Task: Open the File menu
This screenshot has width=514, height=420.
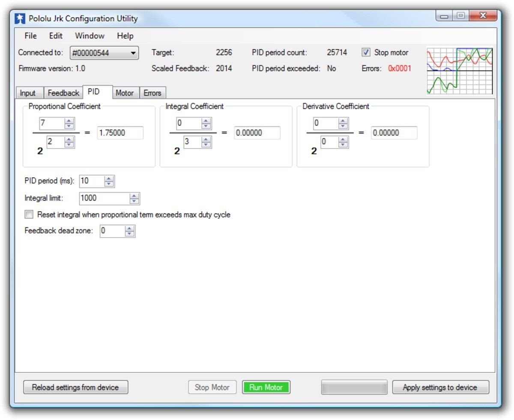Action: [x=31, y=36]
